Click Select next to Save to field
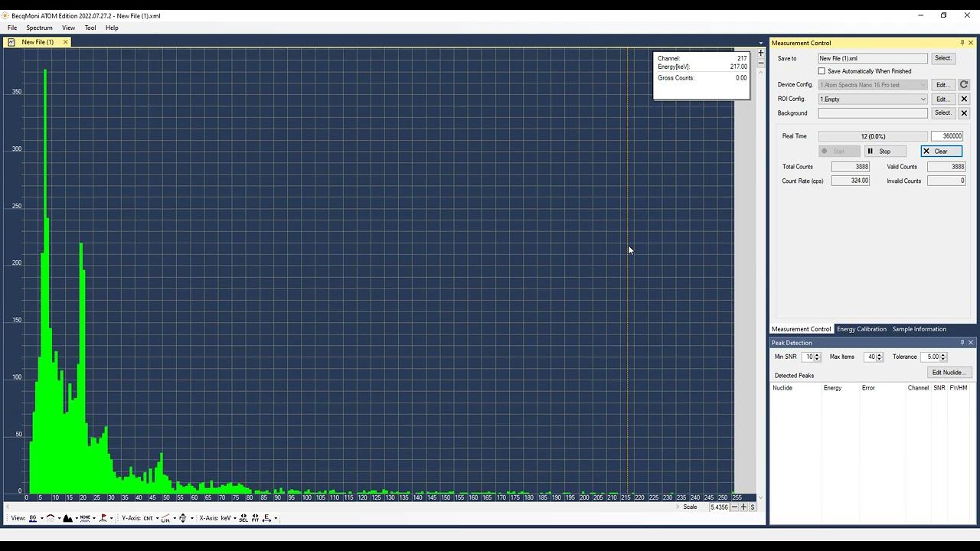 (942, 58)
